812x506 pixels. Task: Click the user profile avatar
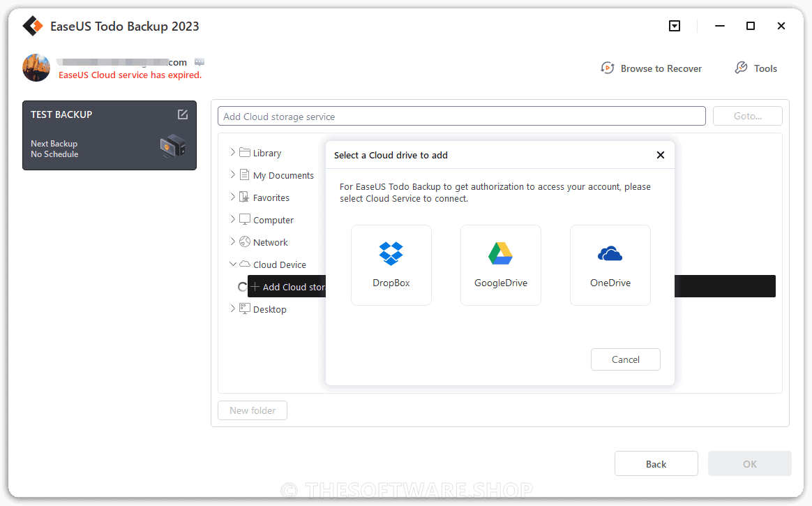point(36,68)
